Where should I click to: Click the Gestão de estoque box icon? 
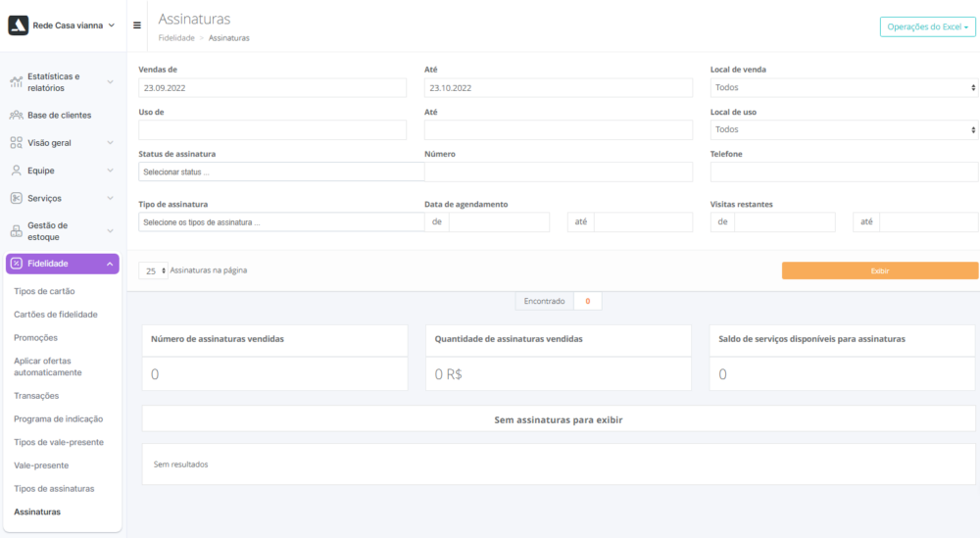coord(17,231)
